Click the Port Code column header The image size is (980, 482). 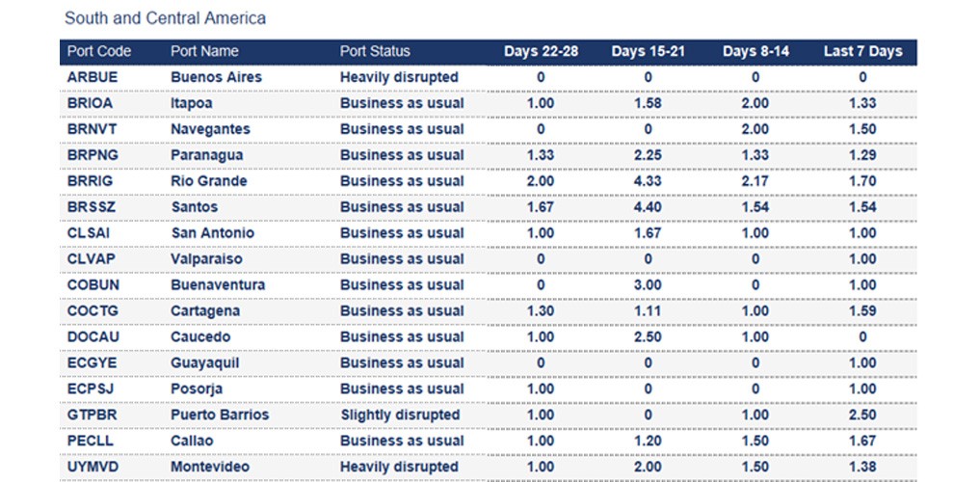coord(99,51)
